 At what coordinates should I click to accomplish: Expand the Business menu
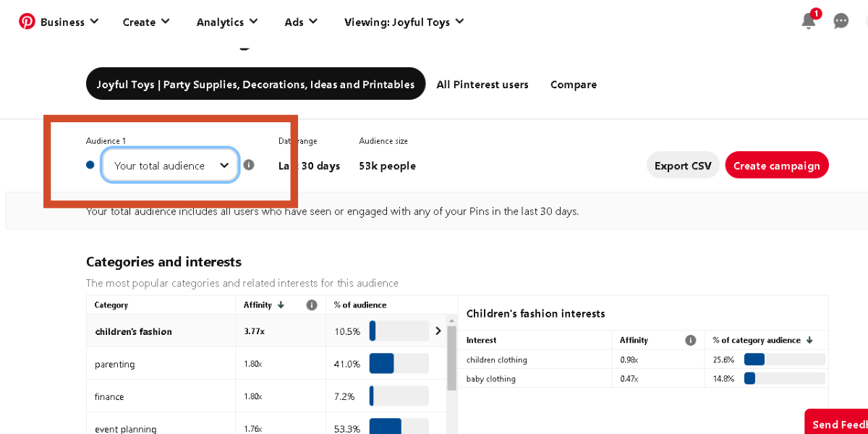tap(69, 22)
